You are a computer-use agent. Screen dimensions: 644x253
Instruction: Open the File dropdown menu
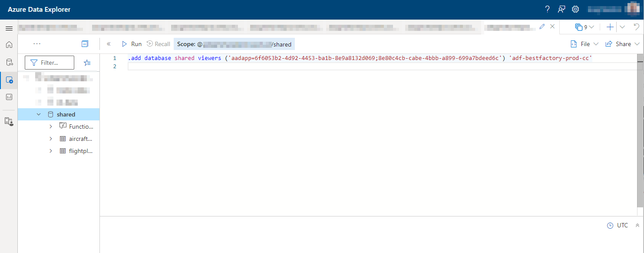pyautogui.click(x=585, y=44)
